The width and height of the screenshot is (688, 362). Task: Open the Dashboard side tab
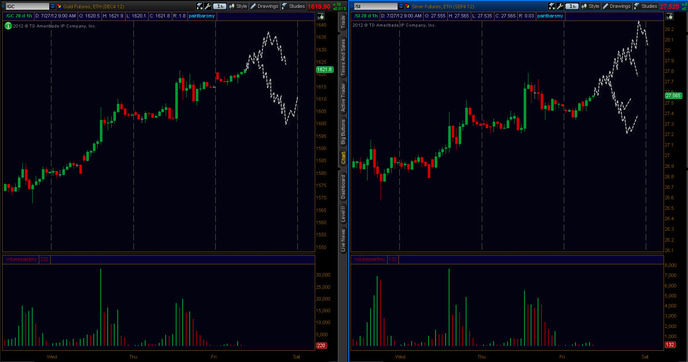(343, 187)
